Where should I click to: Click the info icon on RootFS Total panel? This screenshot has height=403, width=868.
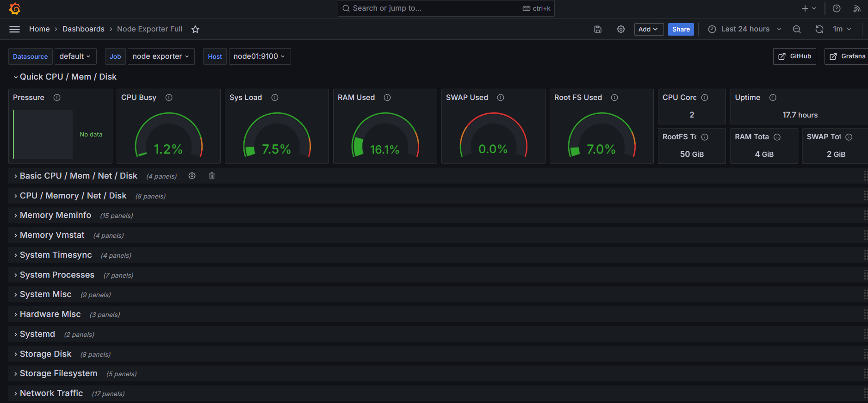click(x=705, y=137)
